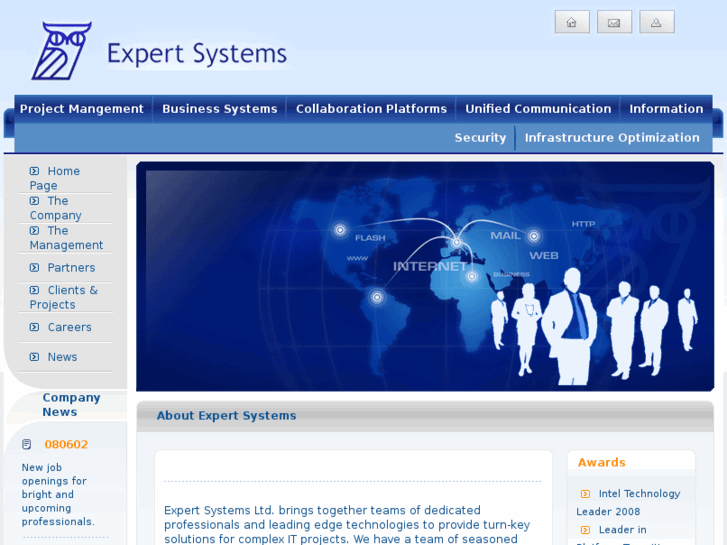Click the About Expert Systems heading
The height and width of the screenshot is (545, 727).
pyautogui.click(x=226, y=415)
